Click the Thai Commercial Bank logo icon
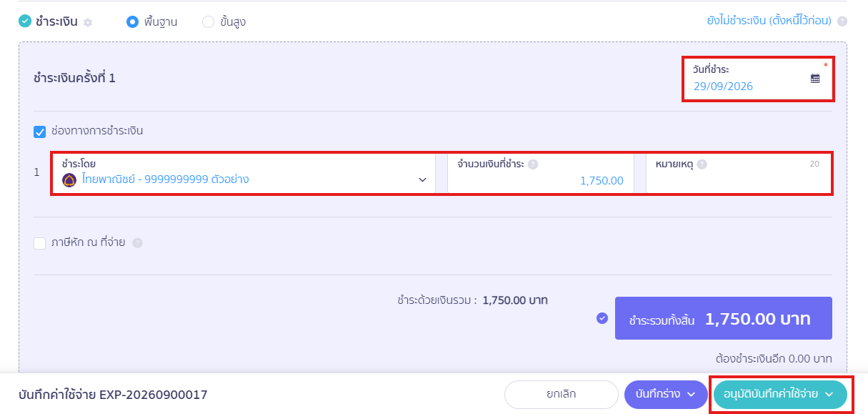Image resolution: width=868 pixels, height=414 pixels. tap(69, 180)
